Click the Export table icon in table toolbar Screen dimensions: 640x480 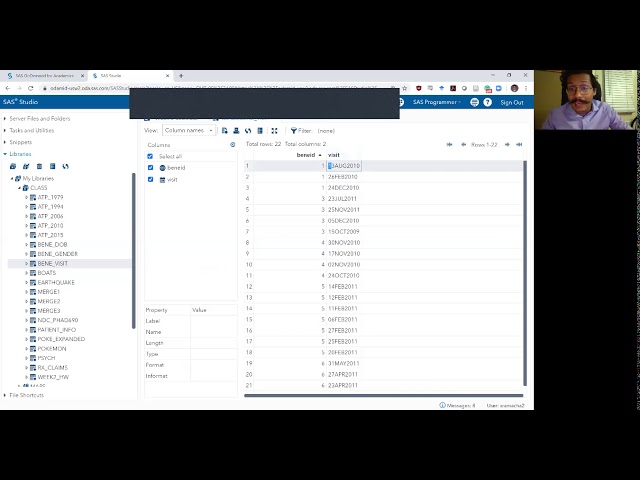[224, 131]
